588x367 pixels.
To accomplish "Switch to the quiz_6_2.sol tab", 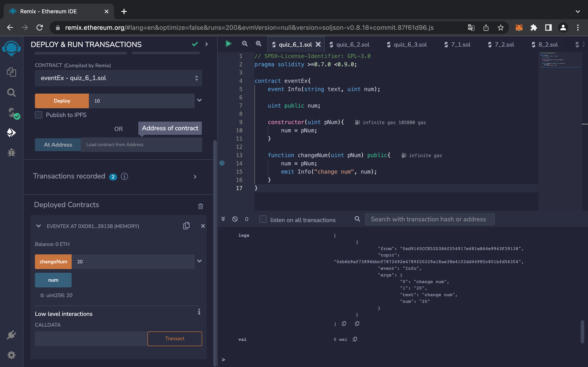I will (352, 45).
